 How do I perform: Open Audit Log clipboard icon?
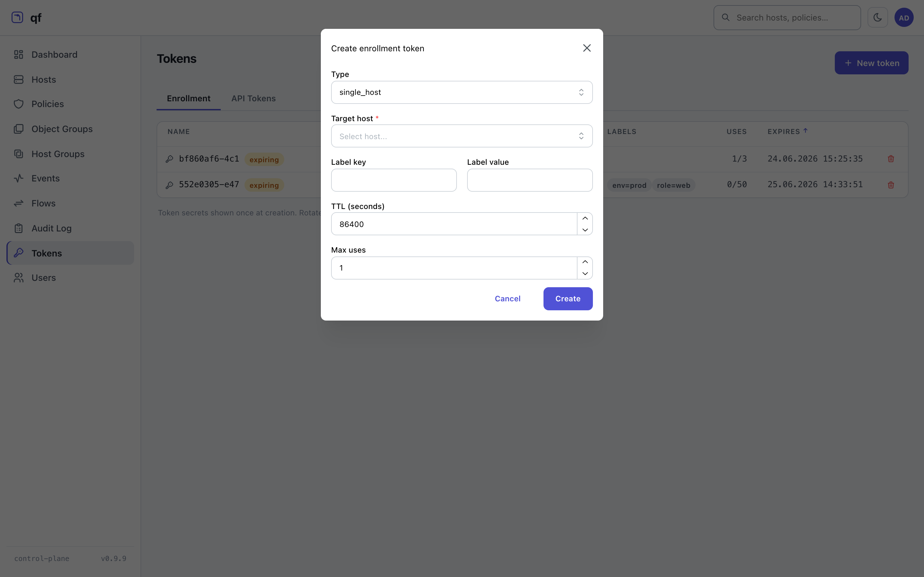[x=19, y=228]
